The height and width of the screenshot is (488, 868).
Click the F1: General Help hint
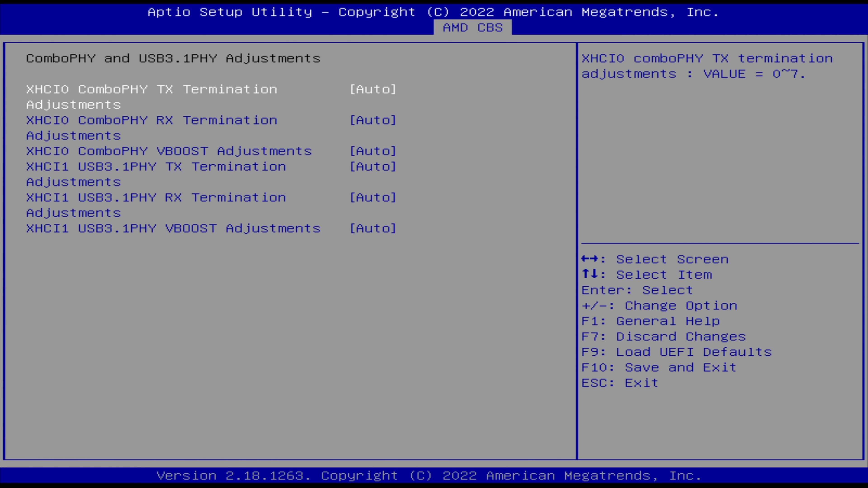[651, 321]
